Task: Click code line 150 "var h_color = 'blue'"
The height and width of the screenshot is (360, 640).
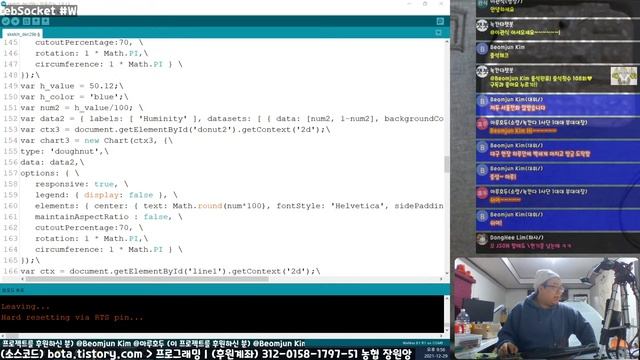Action: (x=74, y=97)
